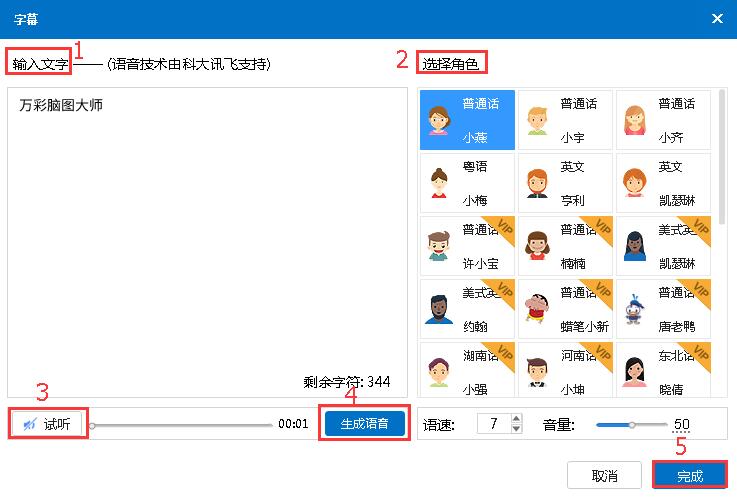Cancel the dialog with 取消
737x497 pixels.
[604, 476]
